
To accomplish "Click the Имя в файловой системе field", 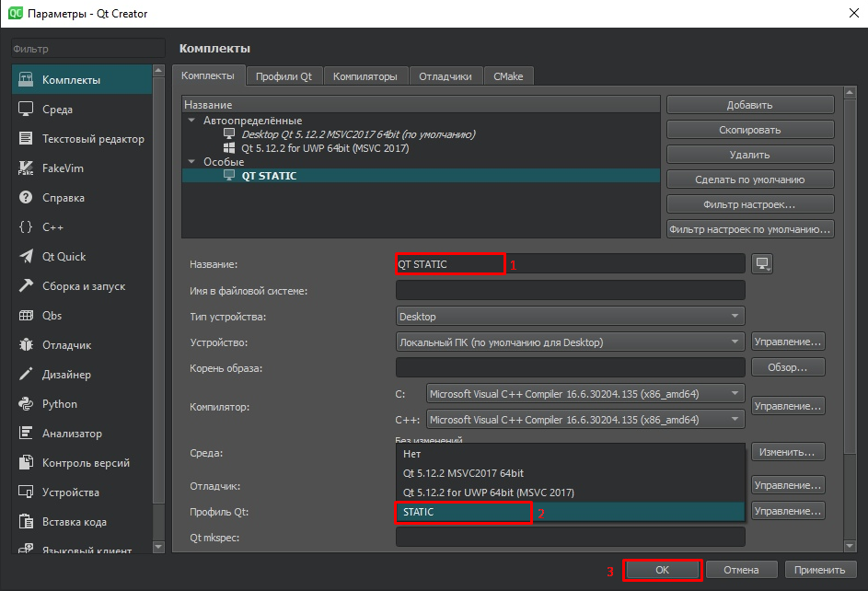I will tap(570, 290).
